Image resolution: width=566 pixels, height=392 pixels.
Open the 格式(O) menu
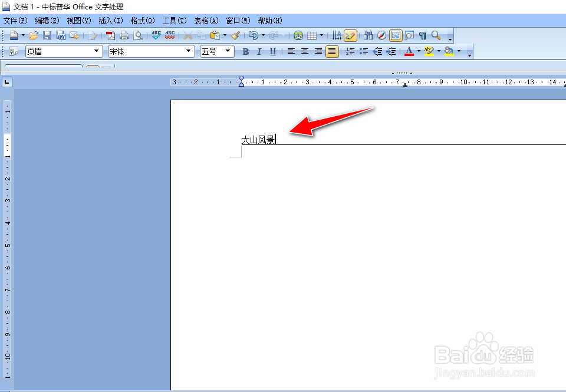click(x=143, y=21)
